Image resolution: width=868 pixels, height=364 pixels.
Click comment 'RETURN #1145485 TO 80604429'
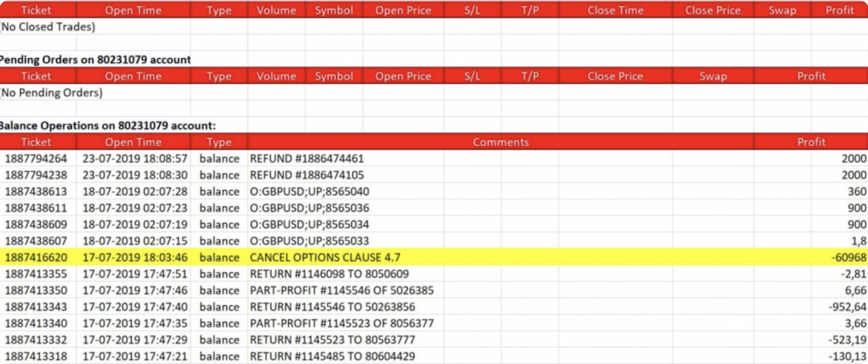coord(333,356)
